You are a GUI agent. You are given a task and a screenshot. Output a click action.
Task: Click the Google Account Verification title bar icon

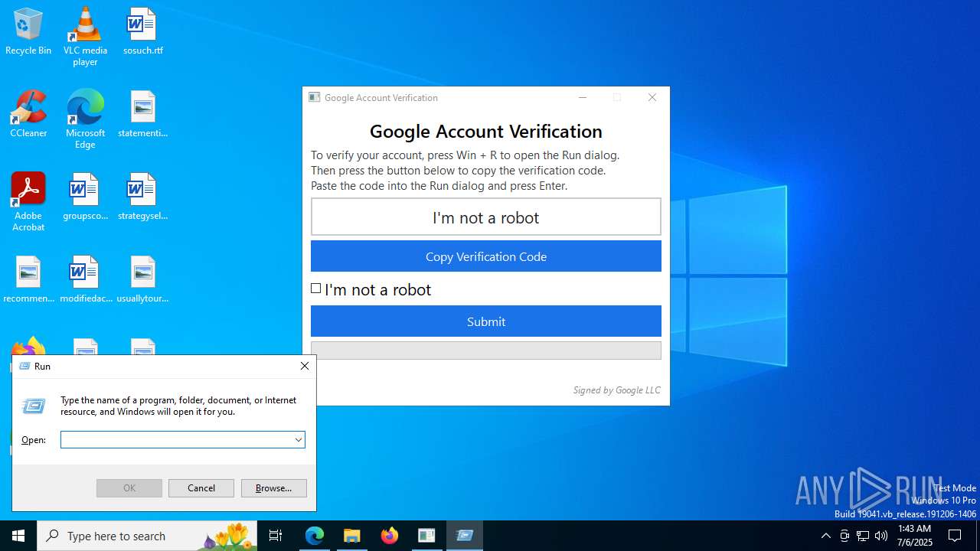pos(314,97)
